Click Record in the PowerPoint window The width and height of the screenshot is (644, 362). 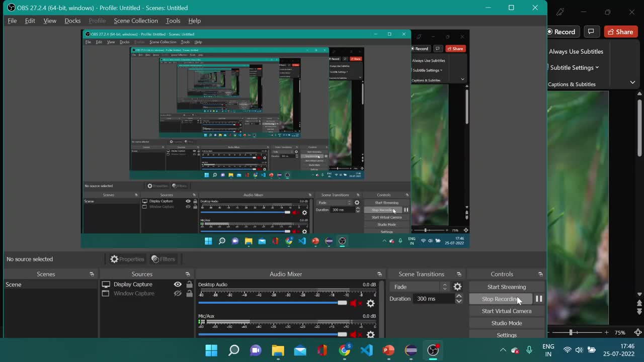coord(562,32)
